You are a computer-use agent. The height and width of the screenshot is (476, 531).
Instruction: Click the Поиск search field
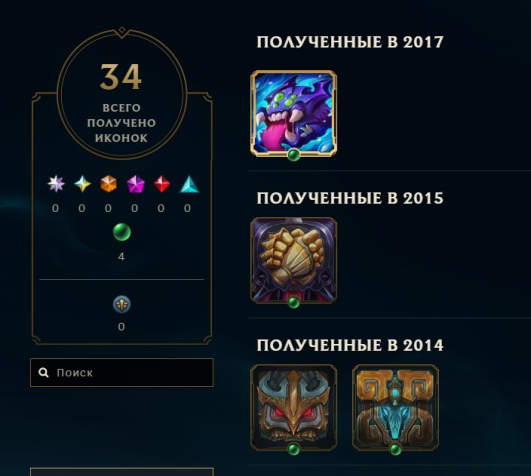[122, 372]
